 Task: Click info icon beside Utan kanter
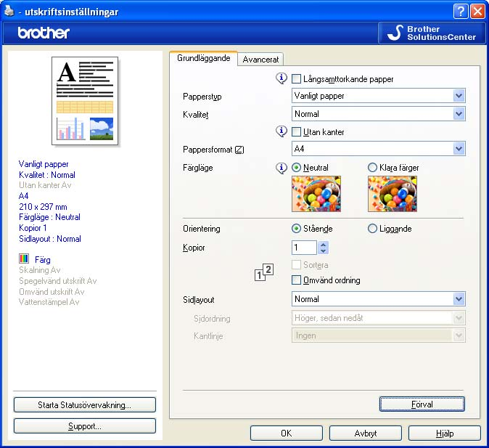(282, 131)
